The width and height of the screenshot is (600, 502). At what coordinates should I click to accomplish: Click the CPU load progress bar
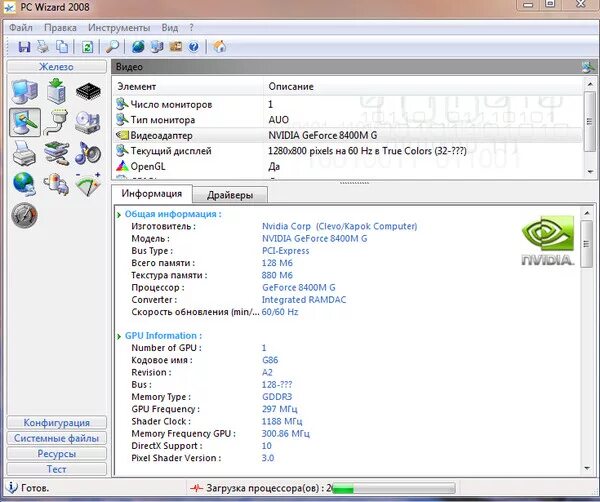(x=393, y=488)
